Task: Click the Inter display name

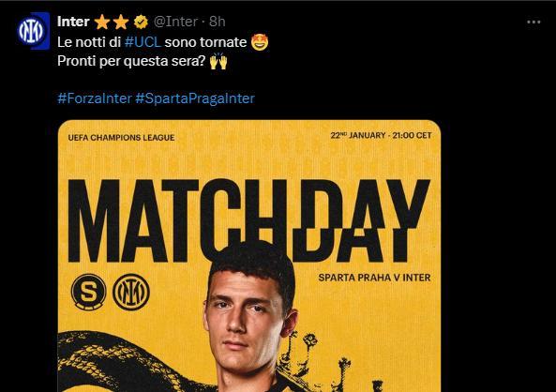Action: [x=73, y=22]
